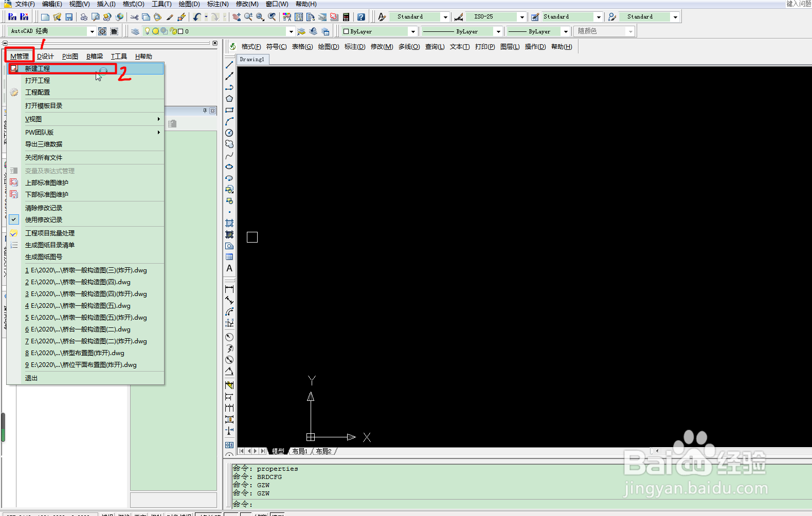
Task: Open the layer list dropdown
Action: coord(291,31)
